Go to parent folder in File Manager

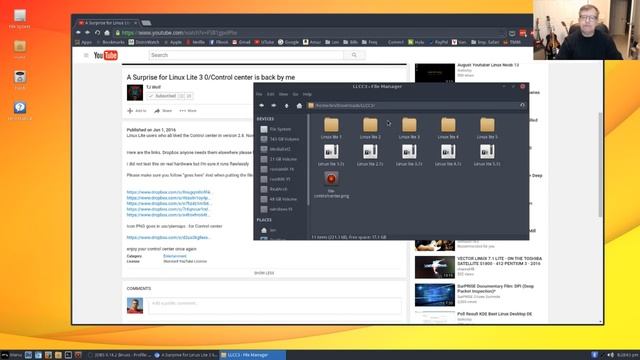click(x=287, y=105)
